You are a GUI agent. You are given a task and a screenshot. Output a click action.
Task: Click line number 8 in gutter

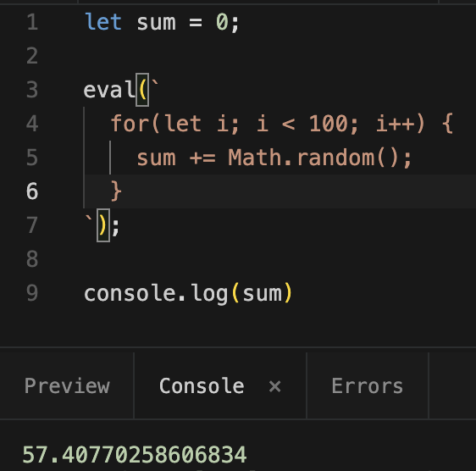(x=32, y=259)
